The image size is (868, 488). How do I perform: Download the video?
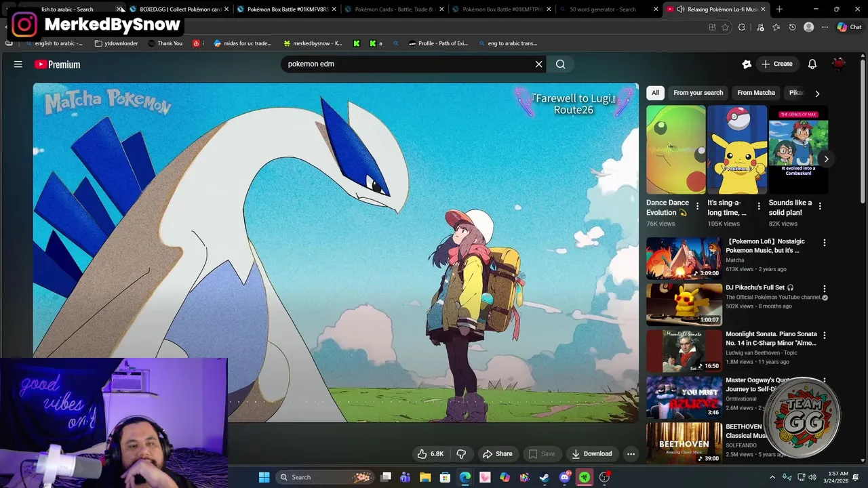[x=591, y=454]
